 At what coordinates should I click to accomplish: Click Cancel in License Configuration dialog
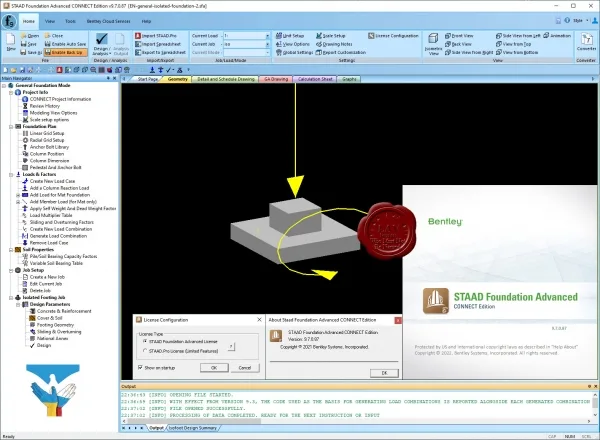tap(245, 368)
